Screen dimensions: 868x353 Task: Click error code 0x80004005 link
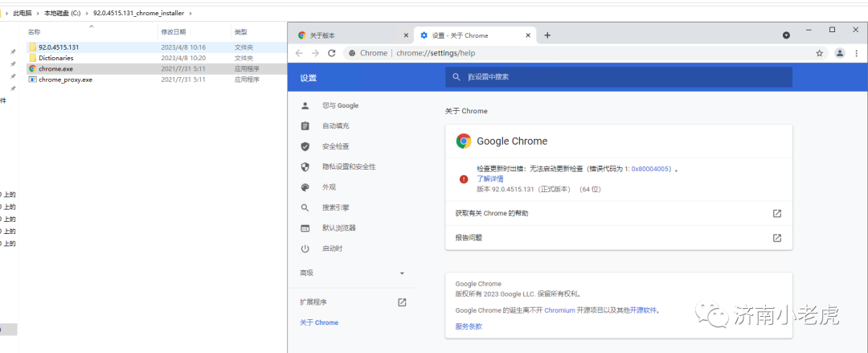pyautogui.click(x=652, y=169)
